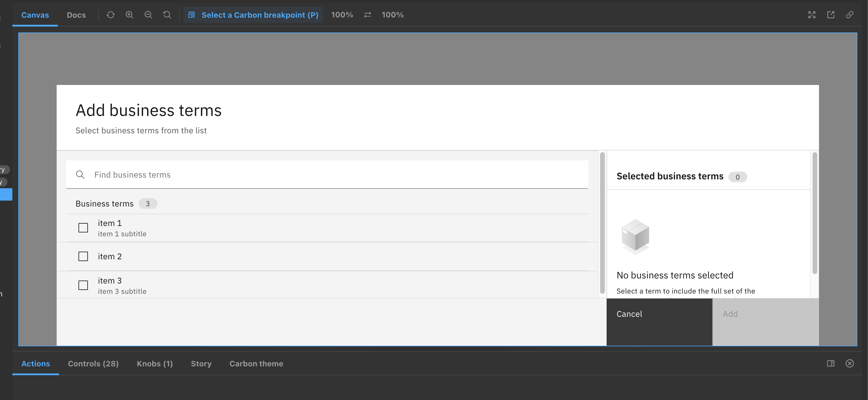Image resolution: width=868 pixels, height=400 pixels.
Task: Copy canvas link using the chain icon
Action: 849,15
